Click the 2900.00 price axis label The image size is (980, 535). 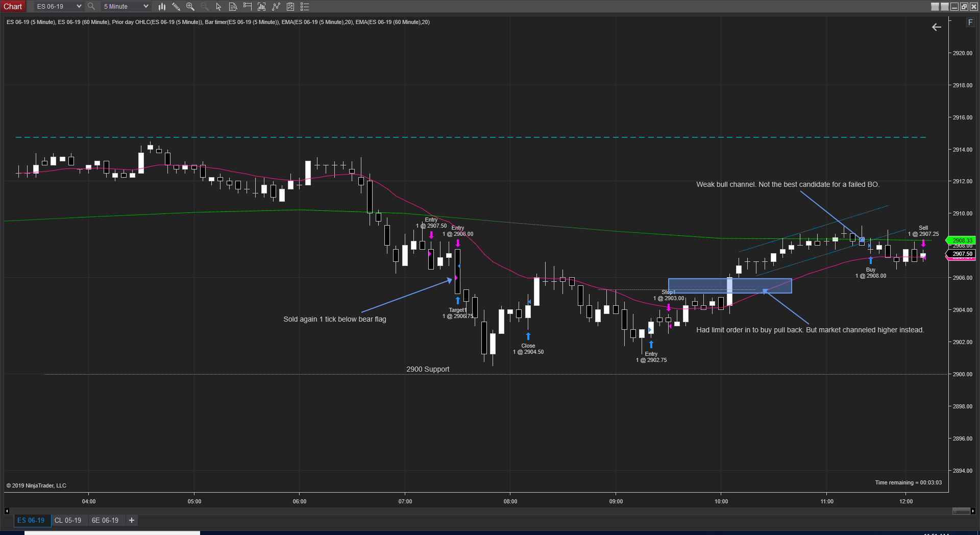pyautogui.click(x=963, y=374)
